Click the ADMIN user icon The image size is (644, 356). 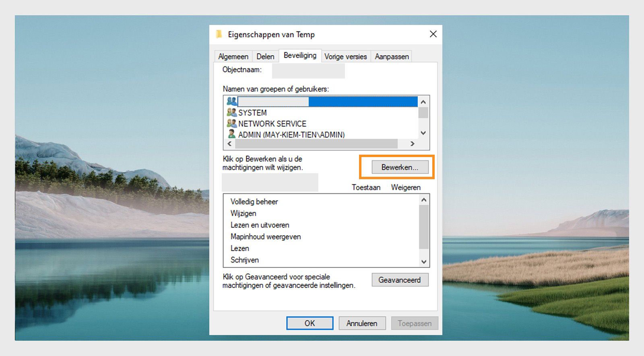pos(231,134)
